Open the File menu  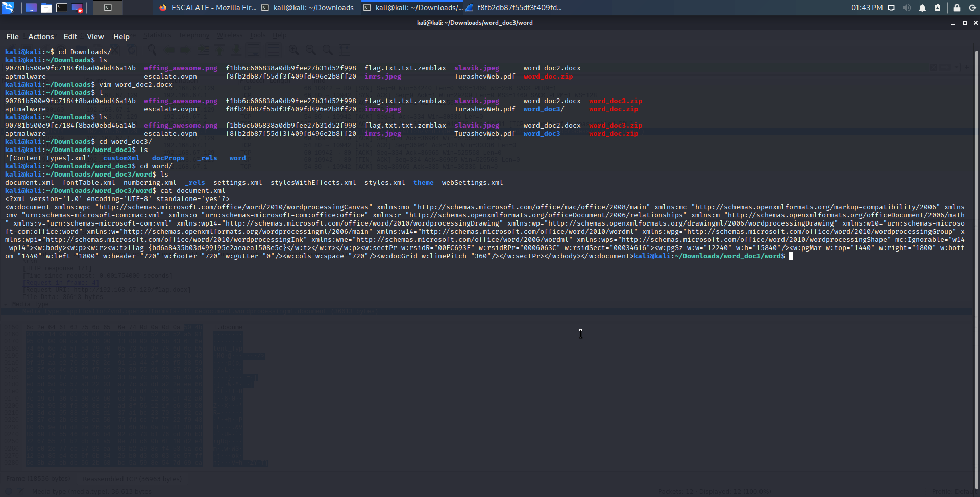point(12,37)
